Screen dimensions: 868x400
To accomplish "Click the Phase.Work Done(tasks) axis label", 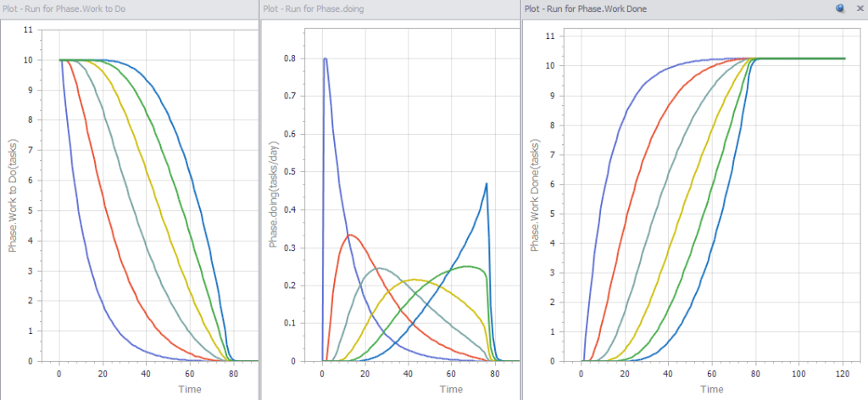I will pyautogui.click(x=535, y=196).
